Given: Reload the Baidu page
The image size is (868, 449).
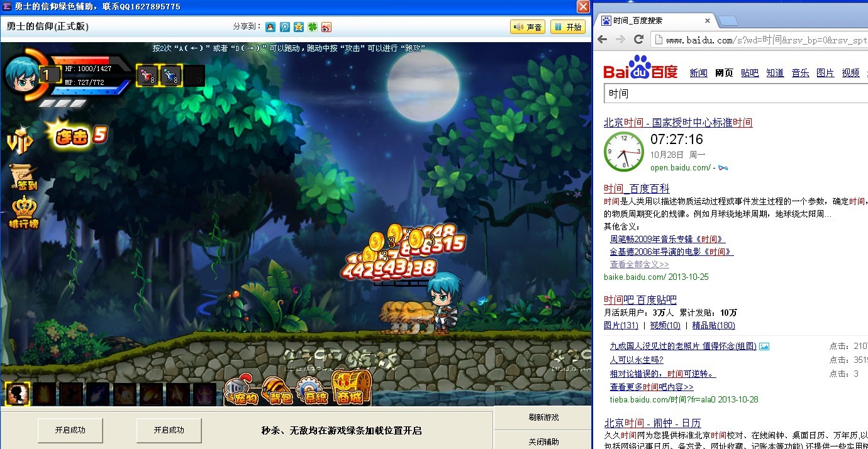Looking at the screenshot, I should pyautogui.click(x=639, y=40).
